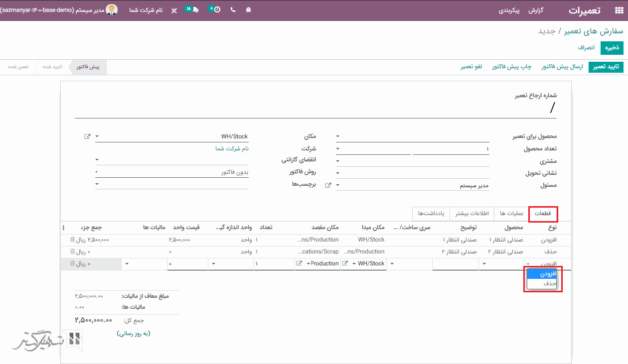Click the bug debug icon in top bar
Screen dimensions: 628x364
pos(249,10)
